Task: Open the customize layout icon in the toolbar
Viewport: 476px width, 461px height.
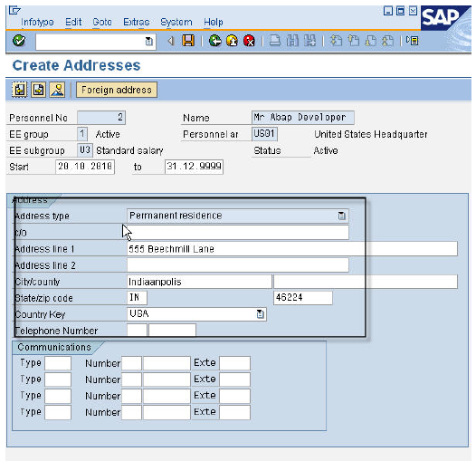Action: 413,41
